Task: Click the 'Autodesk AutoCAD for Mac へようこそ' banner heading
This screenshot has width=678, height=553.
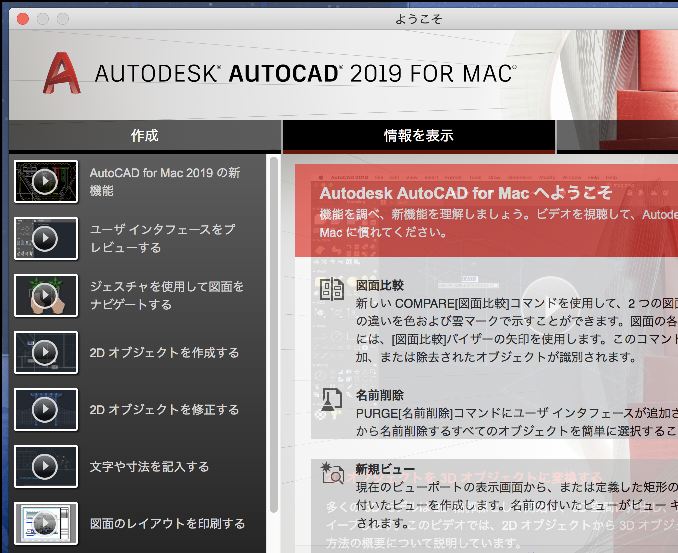Action: 466,193
